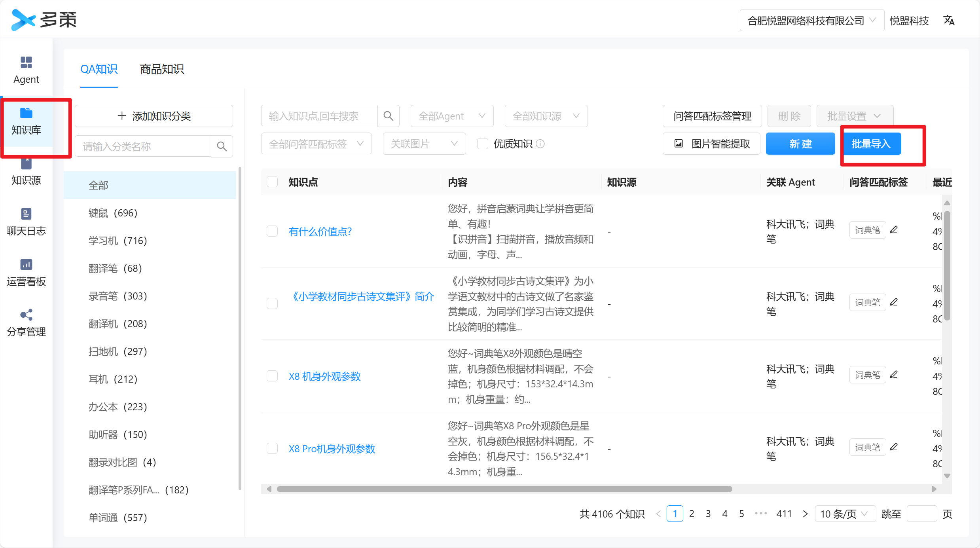
Task: Open the 全部Agent dropdown
Action: [x=452, y=116]
